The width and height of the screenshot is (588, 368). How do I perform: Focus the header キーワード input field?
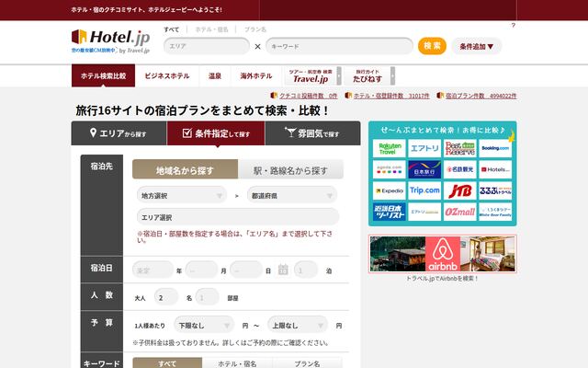[x=339, y=46]
